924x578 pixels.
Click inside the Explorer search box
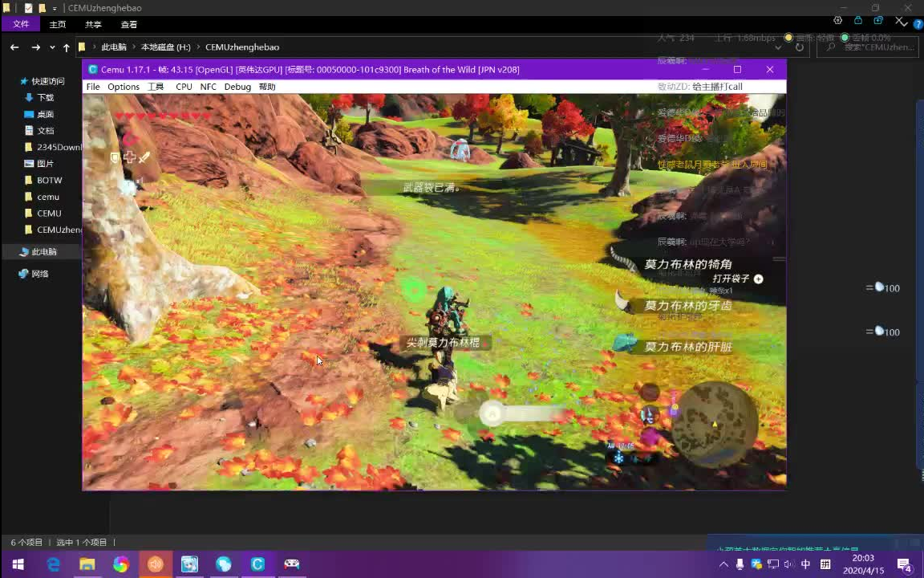tap(870, 47)
